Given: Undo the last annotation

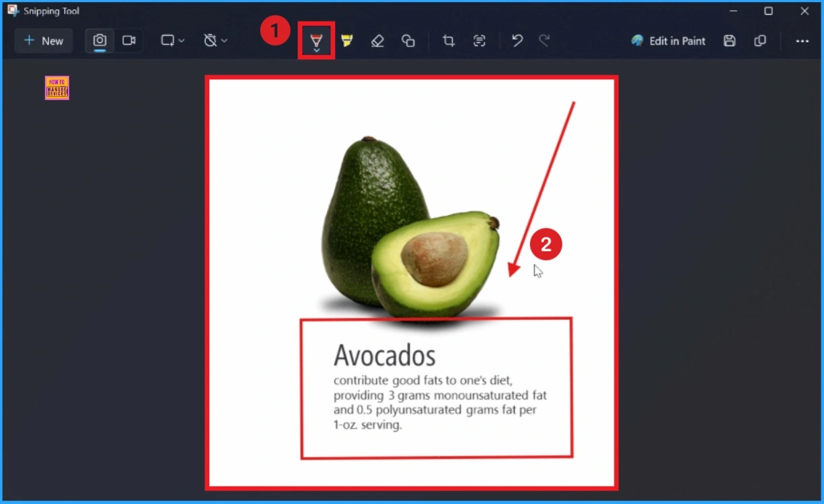Looking at the screenshot, I should (517, 41).
